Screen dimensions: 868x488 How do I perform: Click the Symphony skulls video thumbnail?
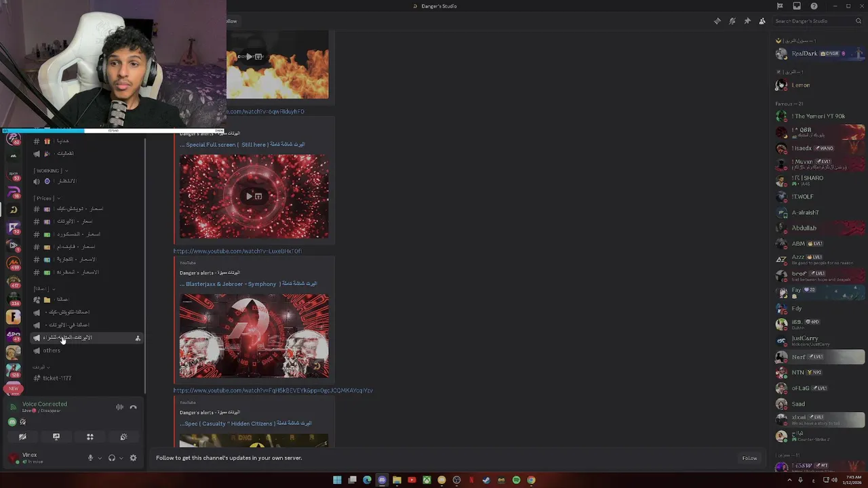(254, 336)
